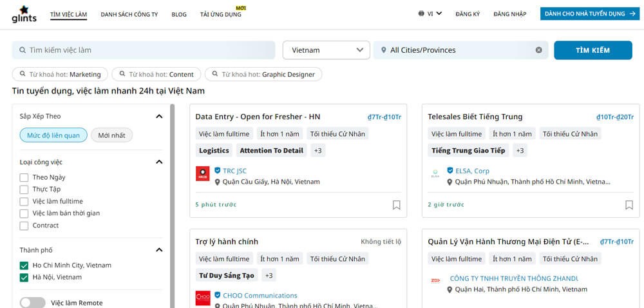Open CHOO Communications company link
Screen dimensions: 644x308
click(x=260, y=295)
